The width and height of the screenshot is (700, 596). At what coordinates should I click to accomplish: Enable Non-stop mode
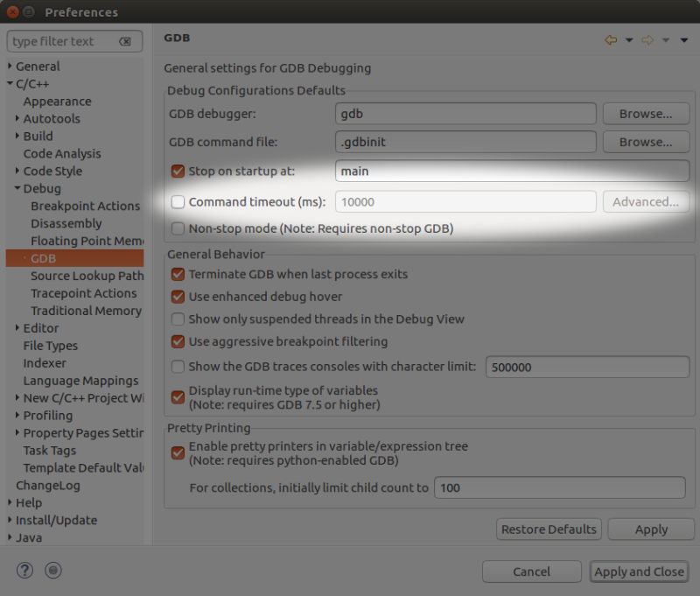click(x=178, y=228)
